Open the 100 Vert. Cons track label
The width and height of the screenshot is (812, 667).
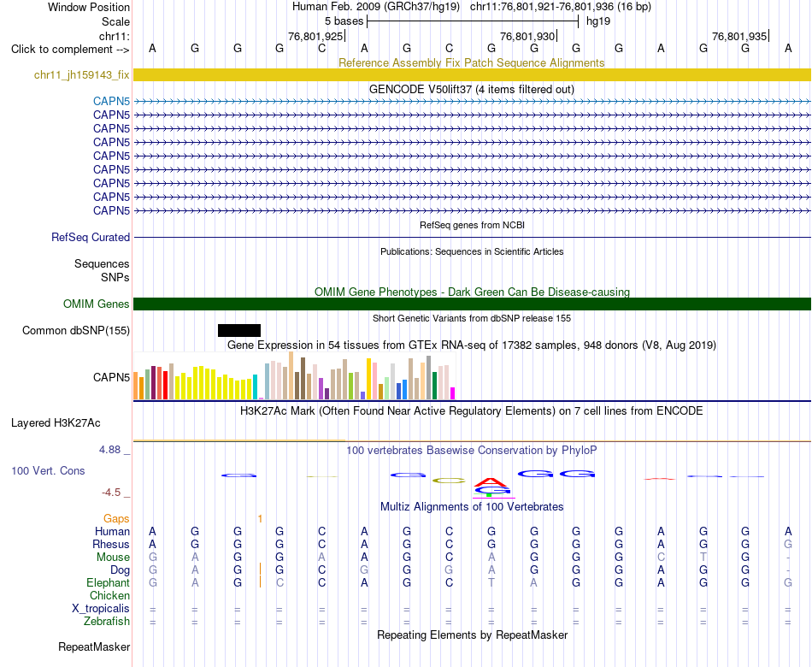48,470
